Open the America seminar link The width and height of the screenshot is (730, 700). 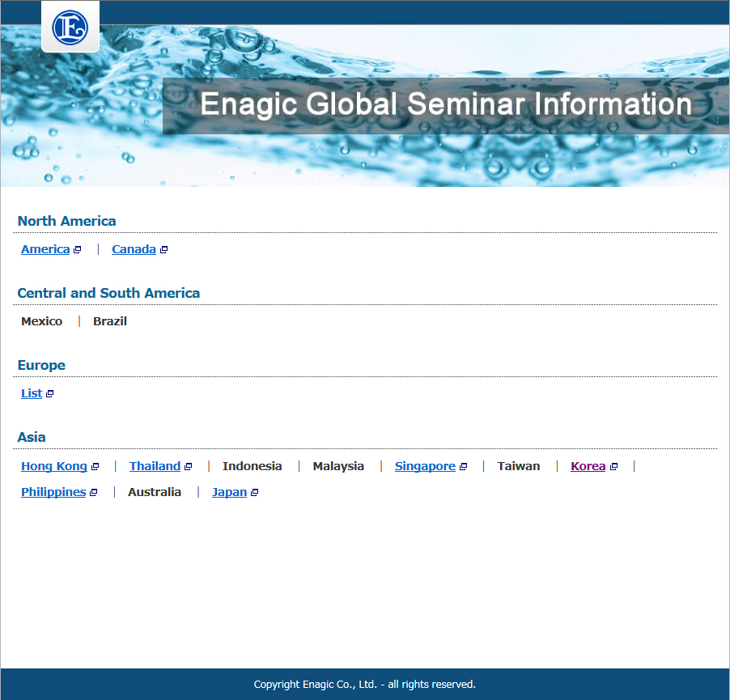(x=45, y=249)
